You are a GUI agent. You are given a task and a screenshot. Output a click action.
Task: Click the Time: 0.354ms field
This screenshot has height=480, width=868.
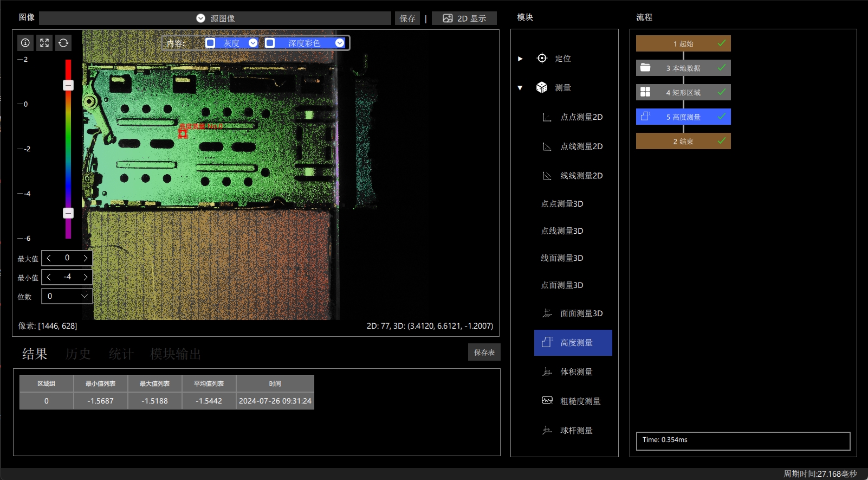click(743, 441)
